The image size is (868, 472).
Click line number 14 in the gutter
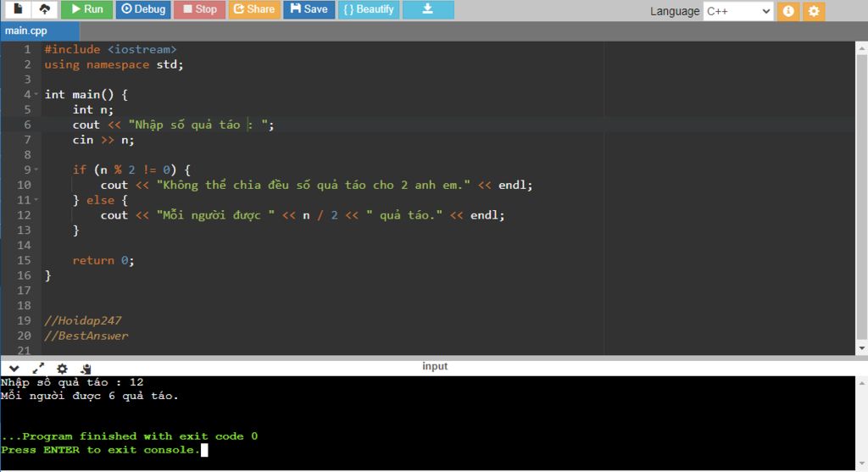point(25,245)
